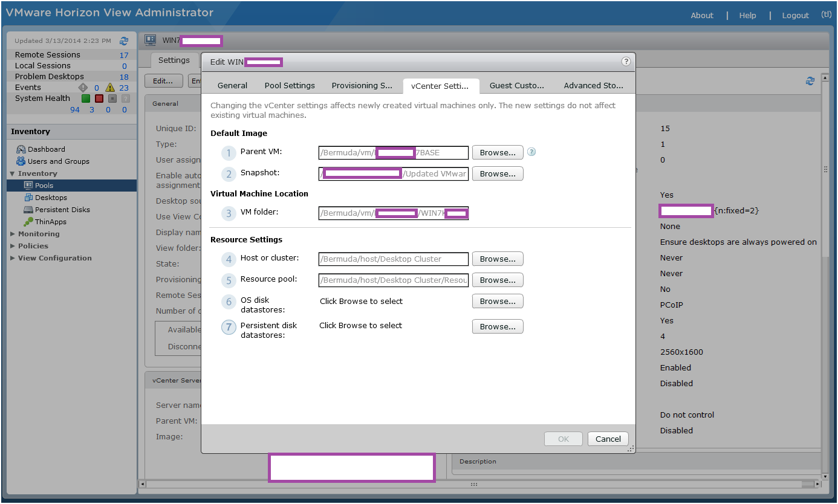838x504 pixels.
Task: Click the Logout link
Action: 795,15
